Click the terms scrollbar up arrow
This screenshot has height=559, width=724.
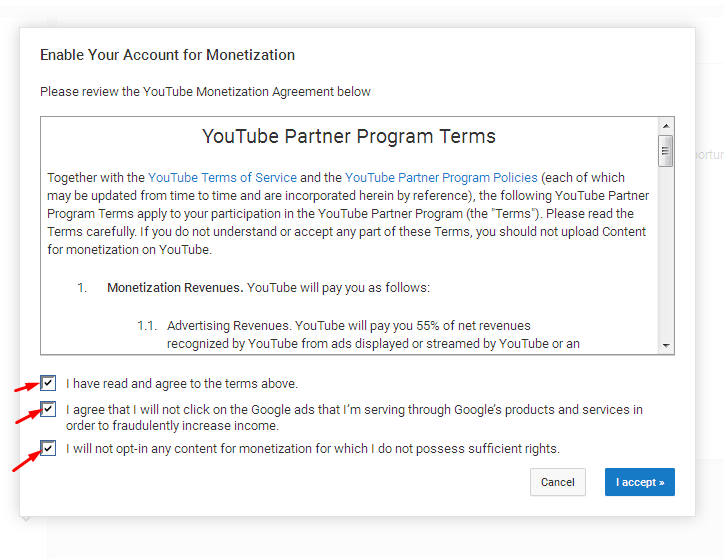(666, 126)
